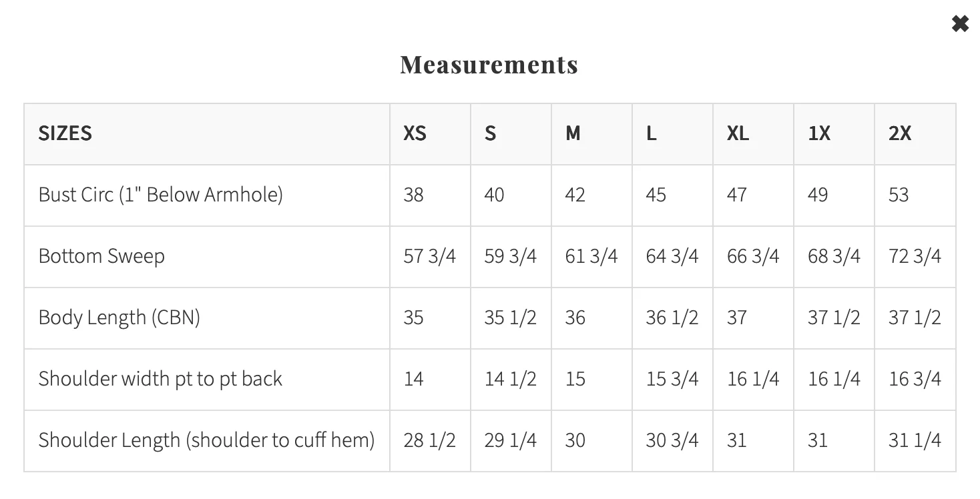Select the Shoulder width pt to pt back label
This screenshot has width=980, height=499.
tap(160, 379)
